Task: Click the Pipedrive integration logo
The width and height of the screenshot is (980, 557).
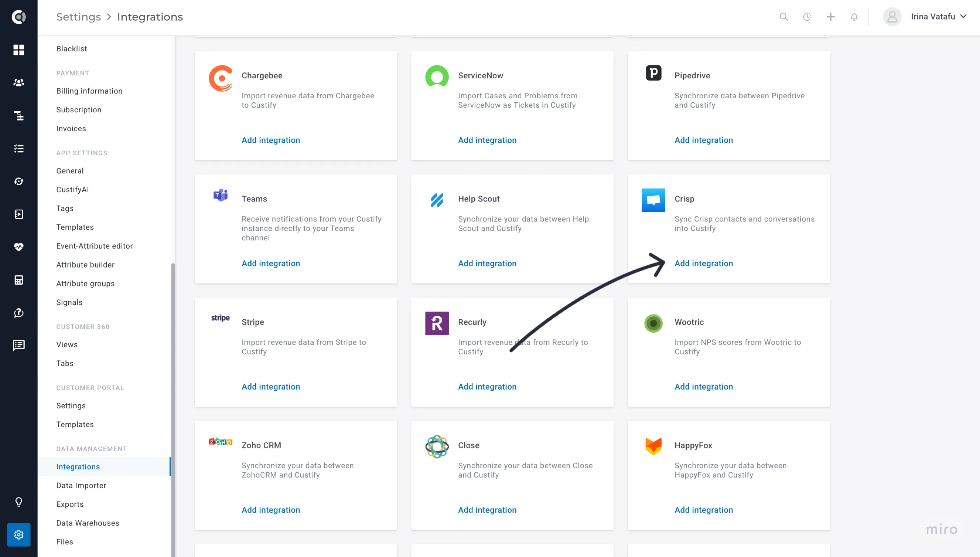Action: 653,73
